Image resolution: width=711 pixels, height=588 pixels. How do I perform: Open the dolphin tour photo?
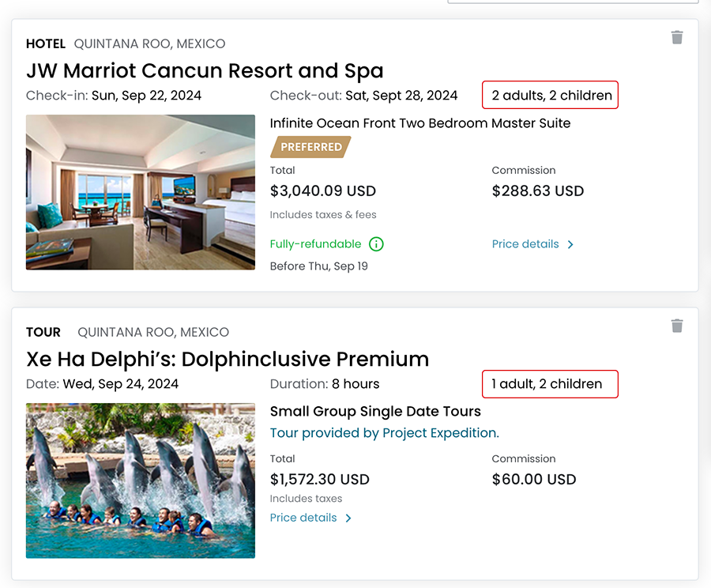coord(141,481)
